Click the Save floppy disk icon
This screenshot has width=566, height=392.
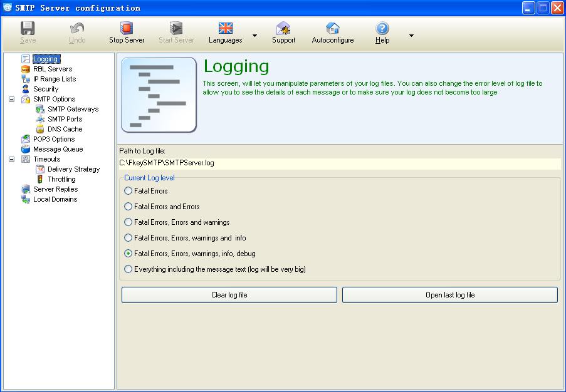[x=28, y=28]
